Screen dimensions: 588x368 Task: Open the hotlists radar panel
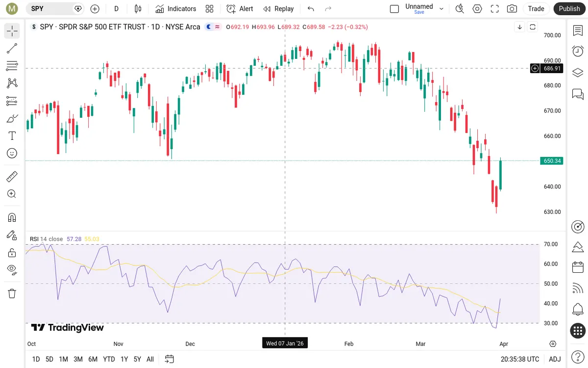(578, 227)
